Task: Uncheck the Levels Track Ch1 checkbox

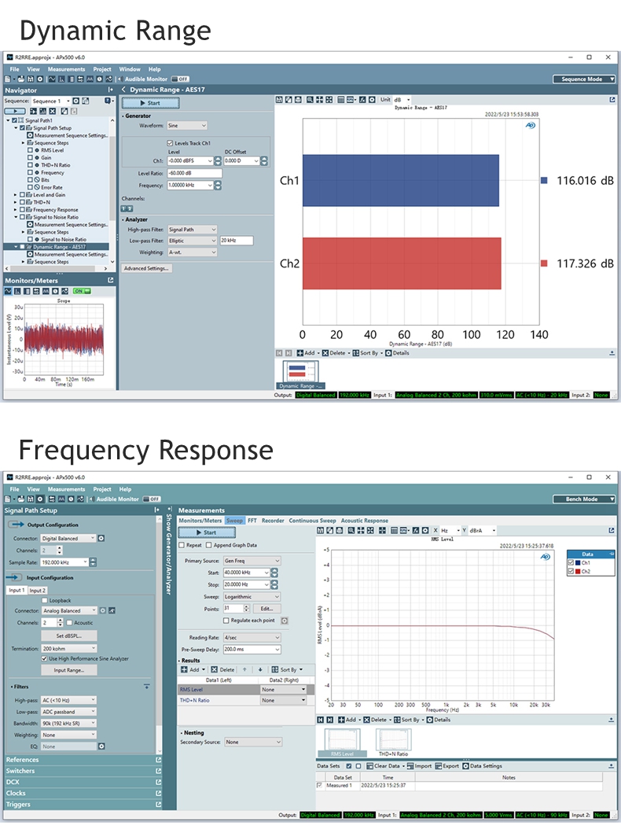Action: (x=169, y=143)
